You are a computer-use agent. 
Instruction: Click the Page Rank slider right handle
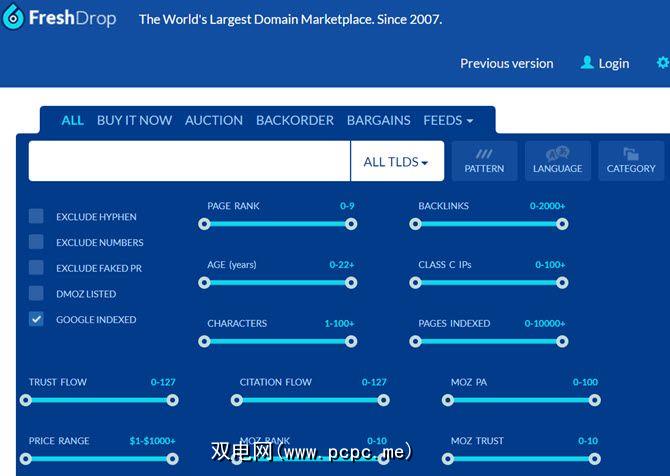(351, 224)
